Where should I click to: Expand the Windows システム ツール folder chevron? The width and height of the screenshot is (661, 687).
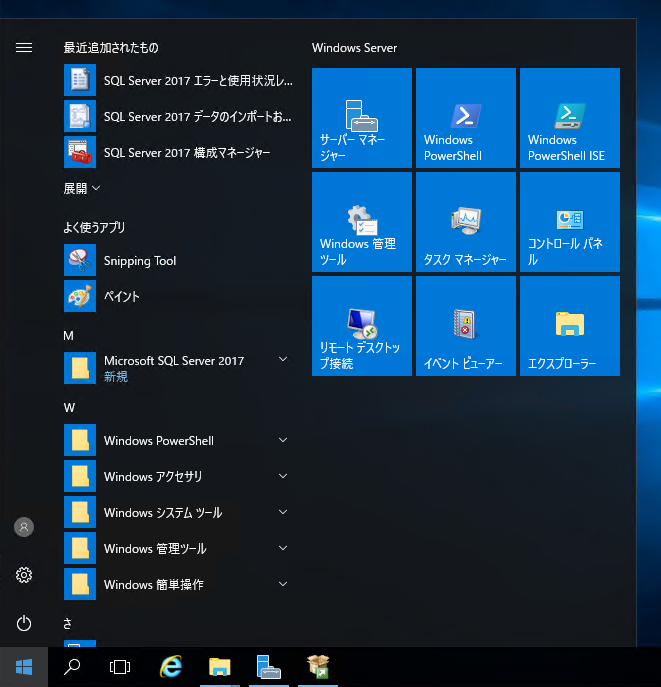(283, 512)
